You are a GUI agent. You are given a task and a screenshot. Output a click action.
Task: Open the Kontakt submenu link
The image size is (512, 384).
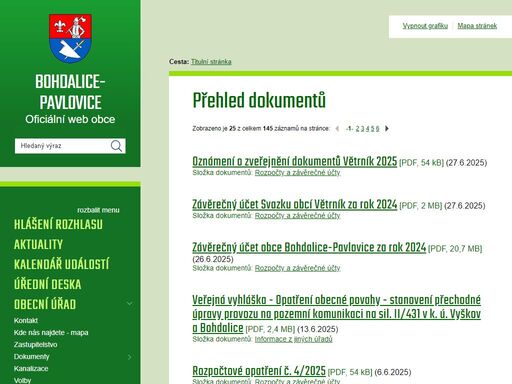[x=26, y=321]
